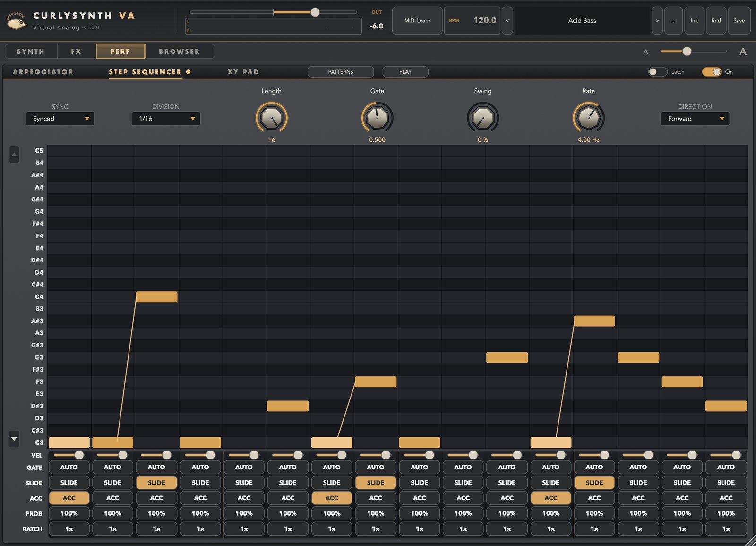Go to next preset with right arrow

click(x=657, y=21)
